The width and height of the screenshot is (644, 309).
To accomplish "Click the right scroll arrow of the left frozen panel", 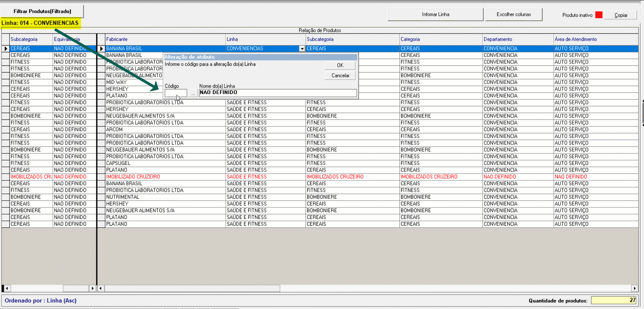I will [x=93, y=288].
